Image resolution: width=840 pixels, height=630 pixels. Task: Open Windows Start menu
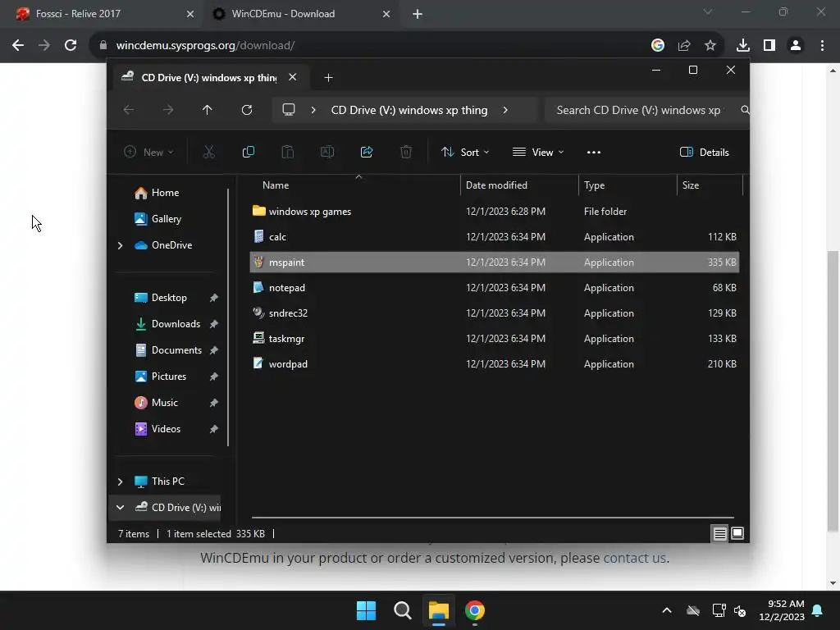367,610
